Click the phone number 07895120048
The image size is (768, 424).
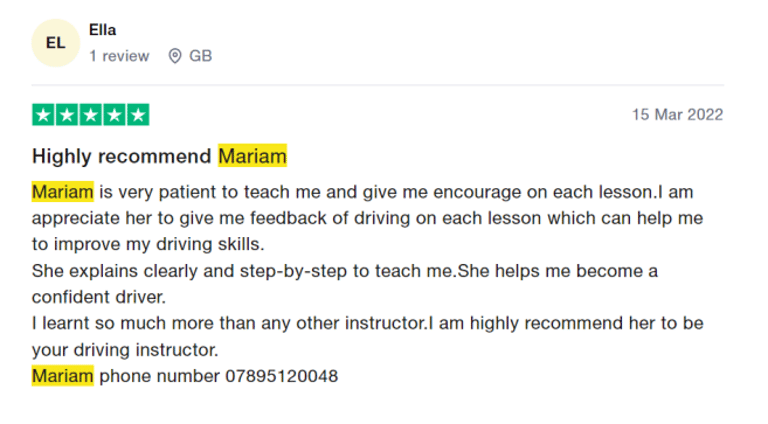coord(284,376)
